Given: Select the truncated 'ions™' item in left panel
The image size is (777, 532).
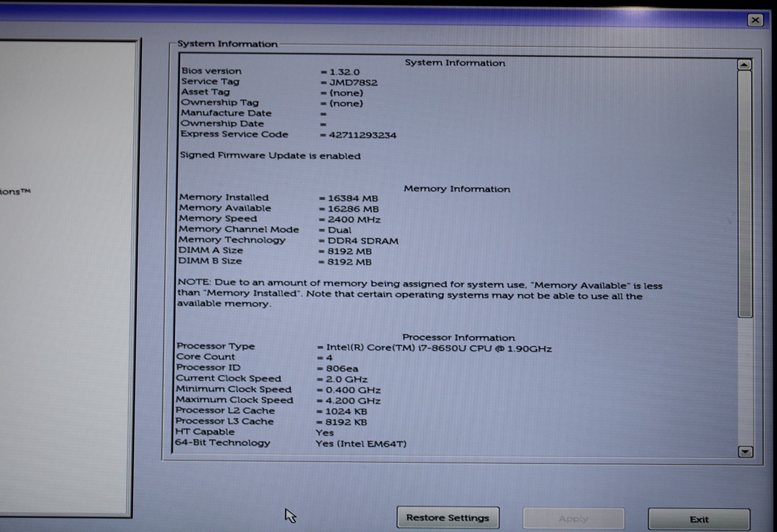Looking at the screenshot, I should pos(15,192).
